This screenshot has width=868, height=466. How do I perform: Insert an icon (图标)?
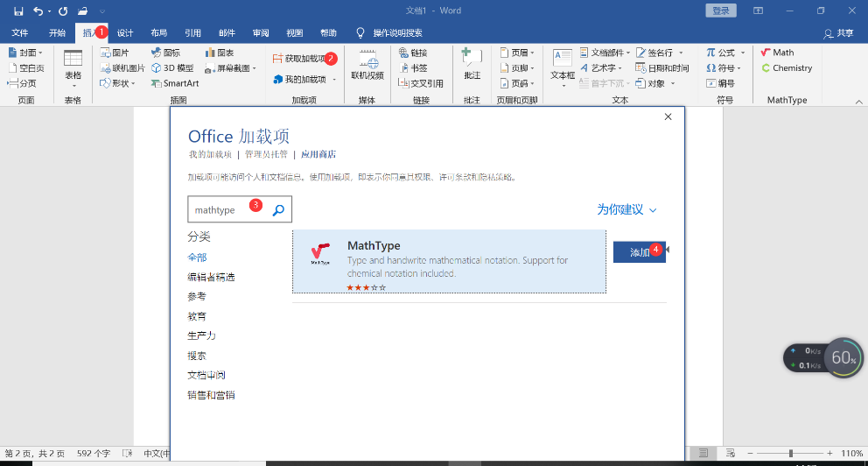coord(165,53)
